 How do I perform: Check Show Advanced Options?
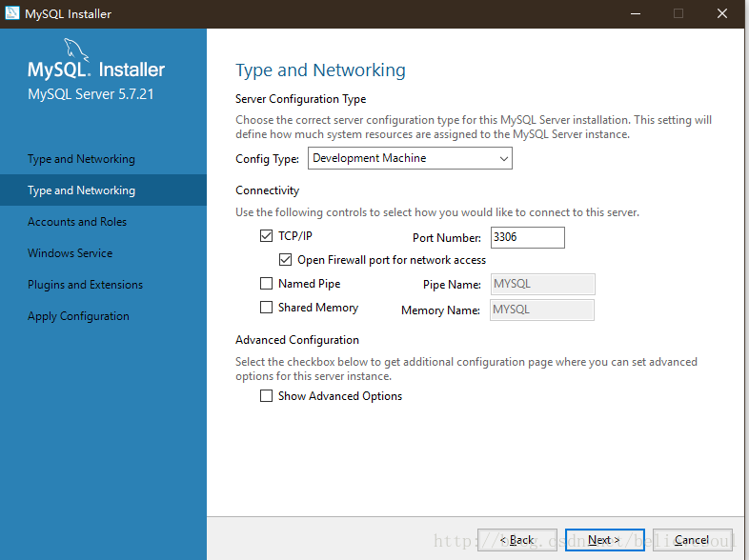[266, 396]
